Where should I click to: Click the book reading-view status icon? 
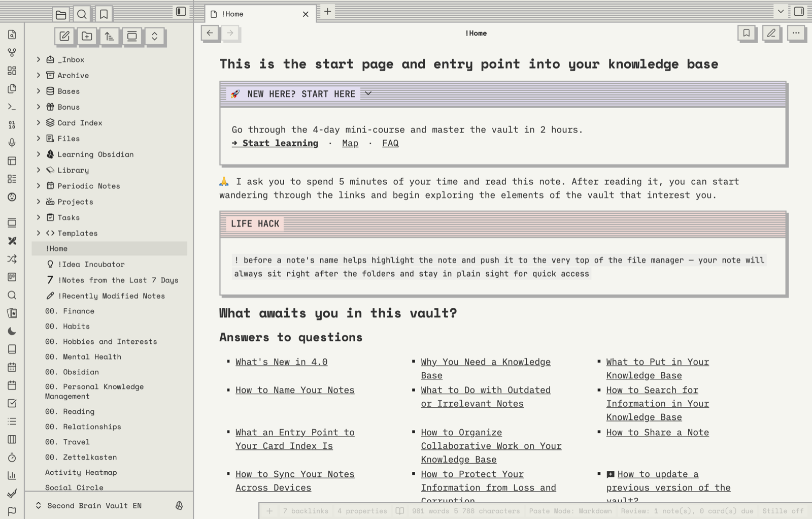click(x=400, y=511)
